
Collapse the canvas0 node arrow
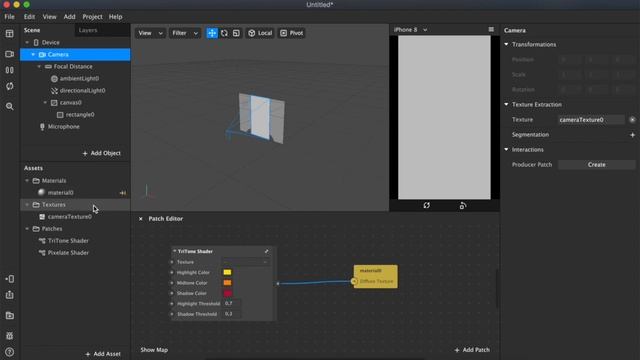click(45, 102)
